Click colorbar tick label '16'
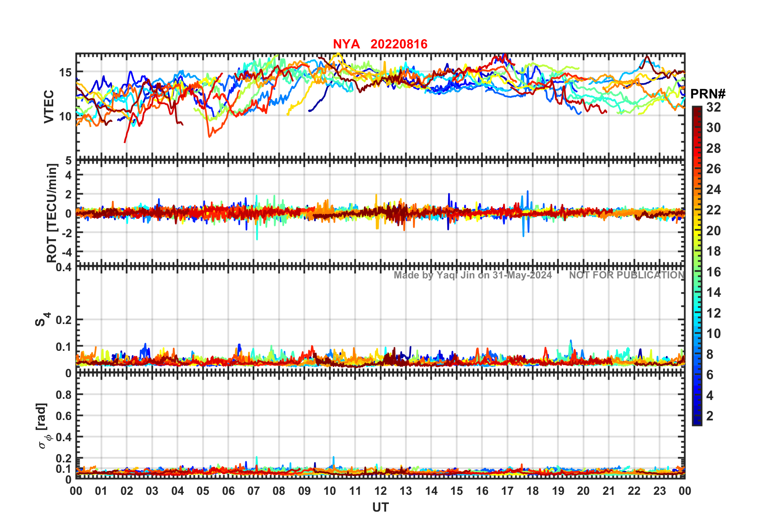The height and width of the screenshot is (532, 761). pyautogui.click(x=713, y=272)
